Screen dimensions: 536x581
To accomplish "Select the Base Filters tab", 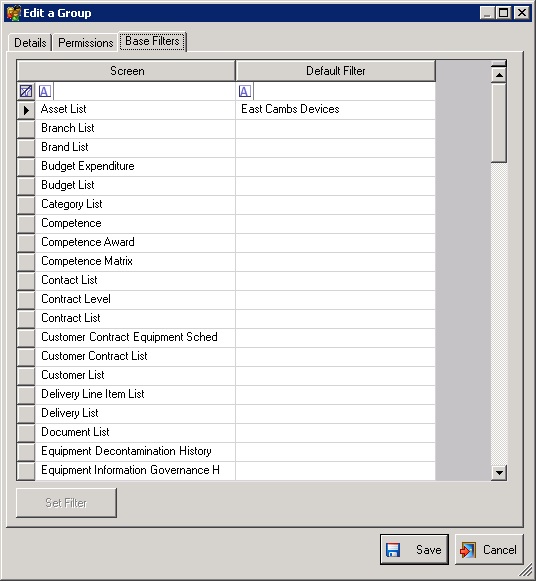I will tap(152, 41).
